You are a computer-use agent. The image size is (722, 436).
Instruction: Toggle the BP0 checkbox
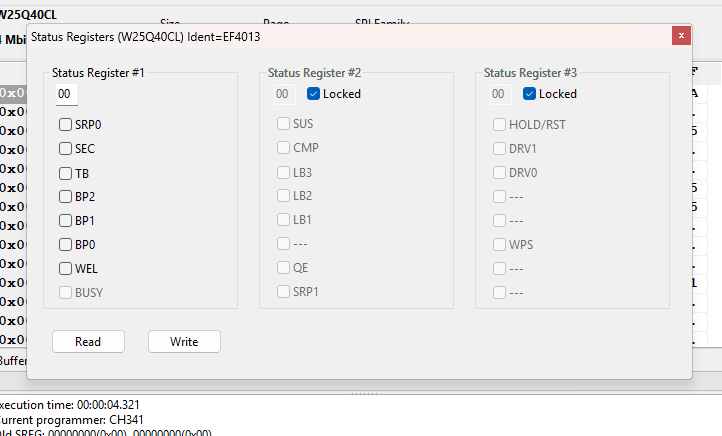coord(65,244)
